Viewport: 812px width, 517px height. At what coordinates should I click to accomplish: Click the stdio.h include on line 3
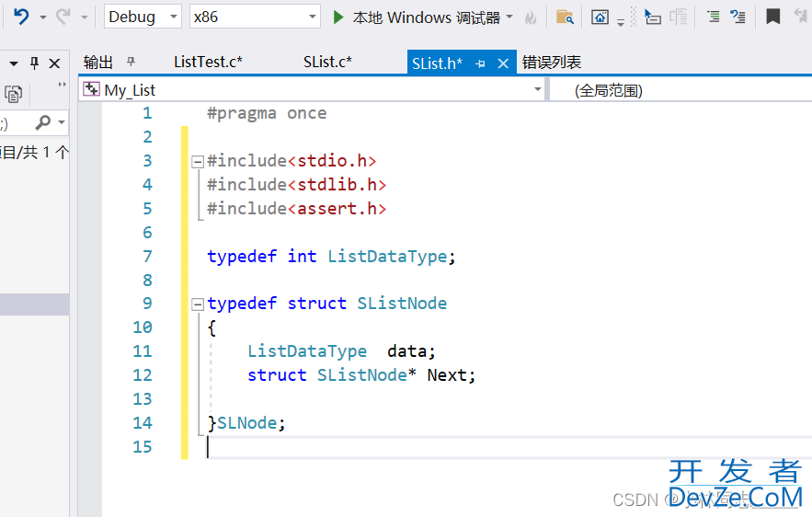point(332,161)
